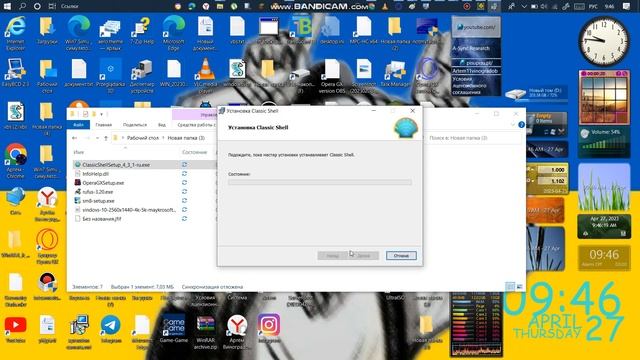
Task: Click the 09:46 digital clock gadget
Action: point(604,257)
